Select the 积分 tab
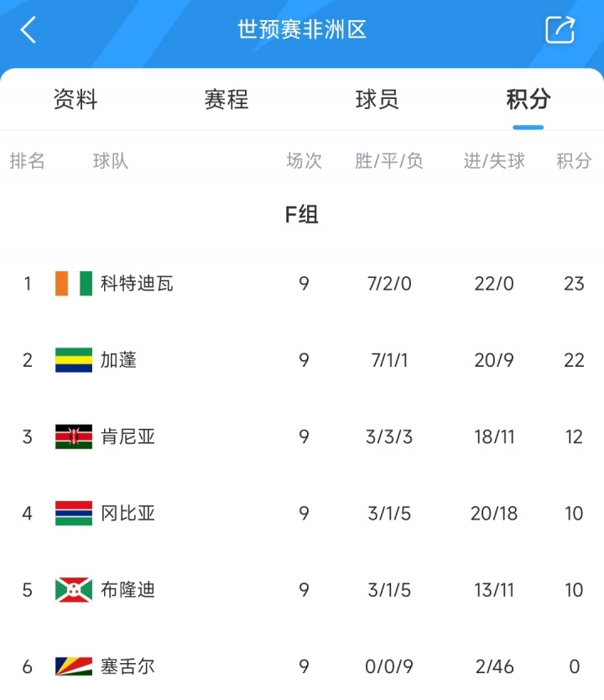 coord(528,100)
